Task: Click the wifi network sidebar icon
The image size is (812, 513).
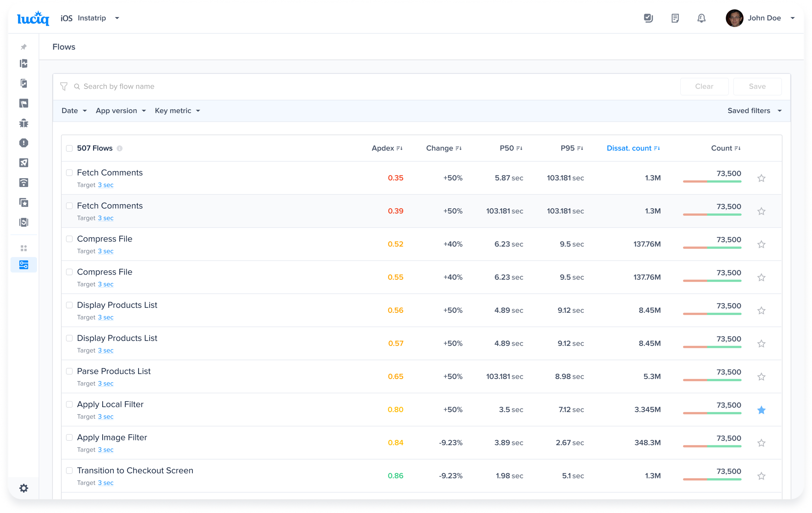Action: (24, 183)
